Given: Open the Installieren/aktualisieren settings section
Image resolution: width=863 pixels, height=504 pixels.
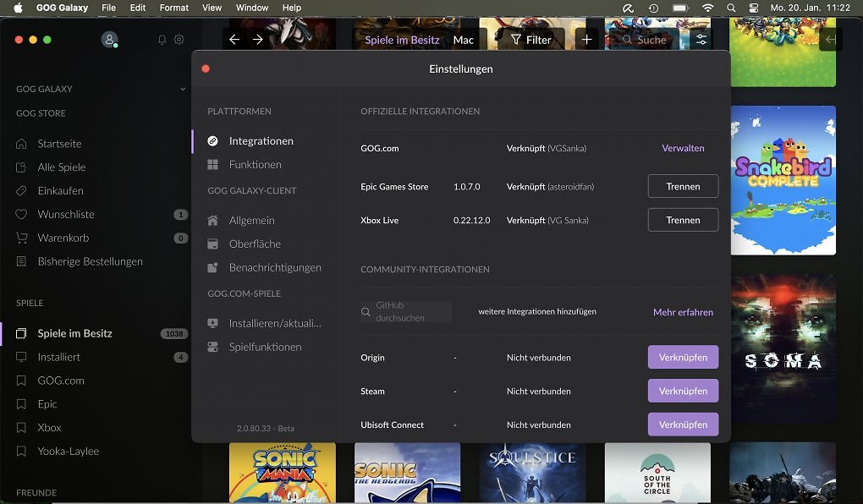Looking at the screenshot, I should (275, 323).
